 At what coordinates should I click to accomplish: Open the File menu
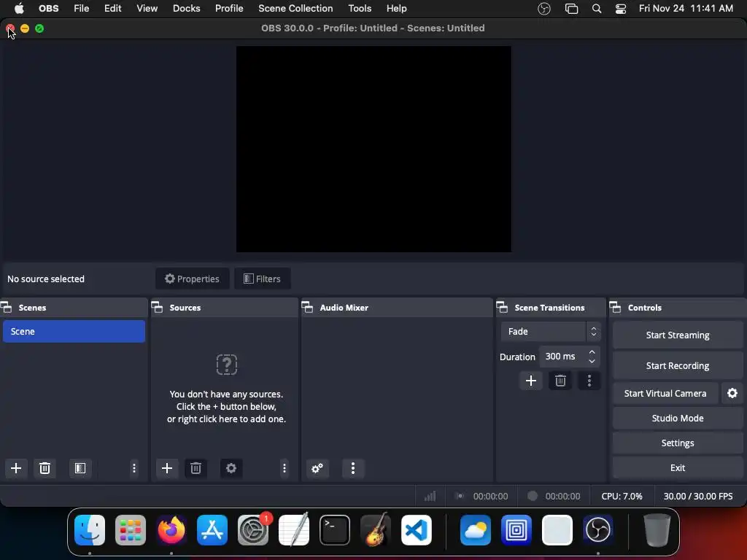(x=82, y=9)
